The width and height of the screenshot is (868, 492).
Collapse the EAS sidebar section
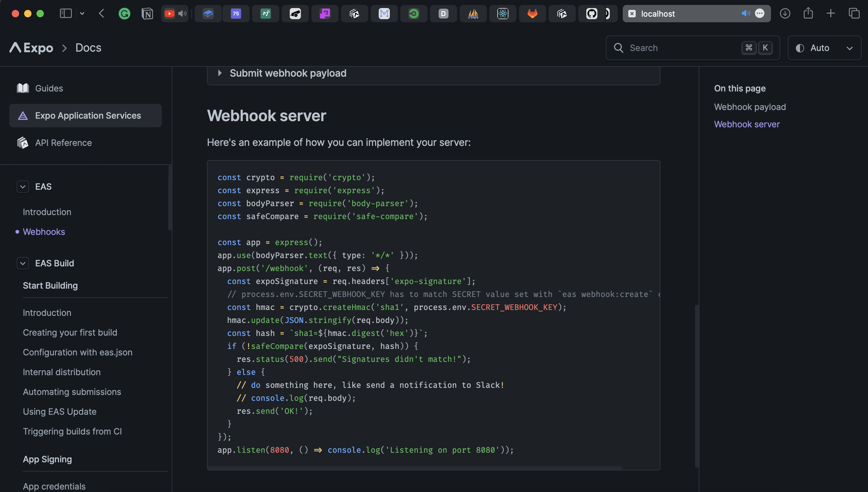pyautogui.click(x=23, y=187)
